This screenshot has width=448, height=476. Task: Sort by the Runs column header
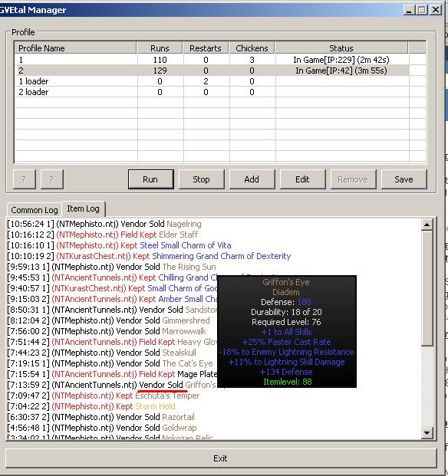point(160,48)
